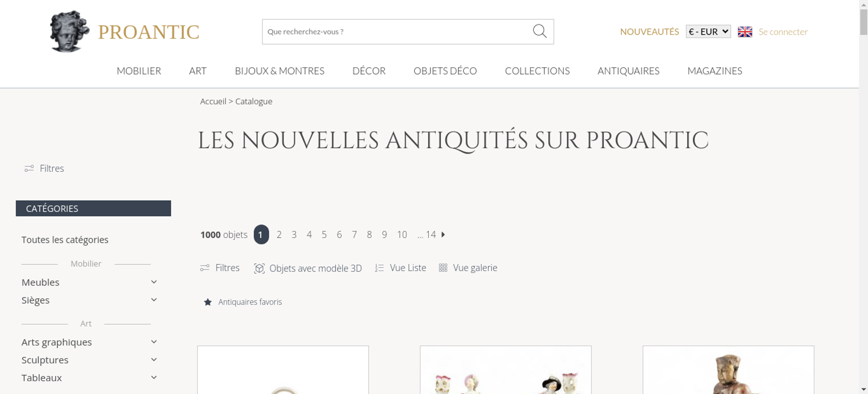Click the page vertical scrollbar thumb
Image resolution: width=868 pixels, height=394 pixels.
click(864, 22)
